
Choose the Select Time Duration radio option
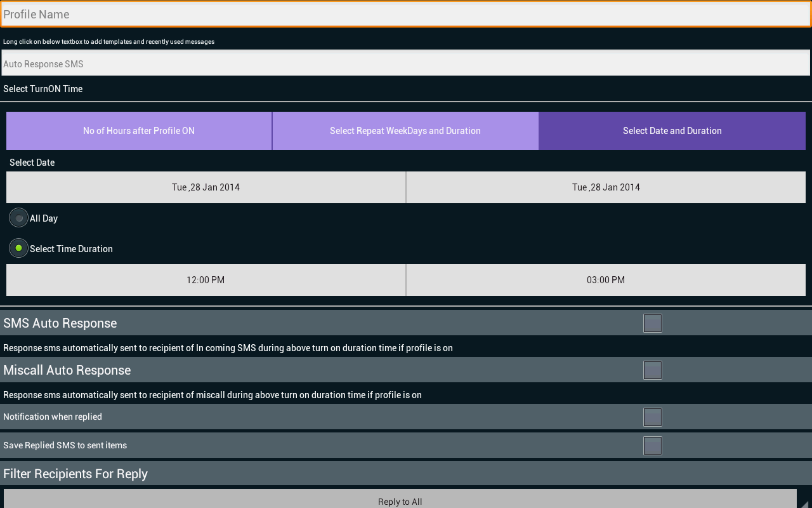19,248
